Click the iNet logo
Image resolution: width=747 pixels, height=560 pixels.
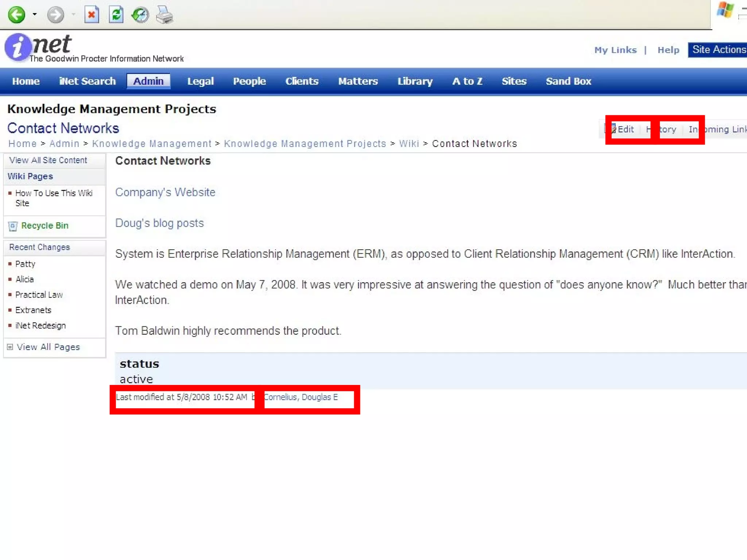point(38,47)
